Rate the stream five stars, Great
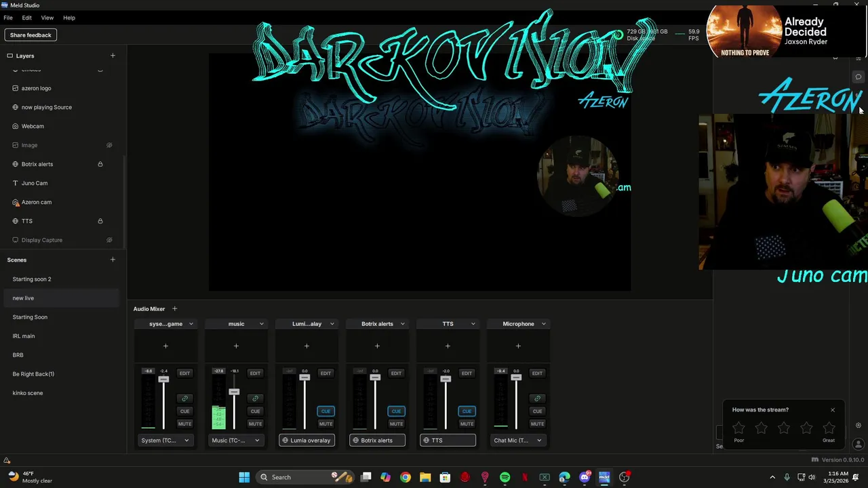Screen dimensions: 868x488 tap(829, 428)
